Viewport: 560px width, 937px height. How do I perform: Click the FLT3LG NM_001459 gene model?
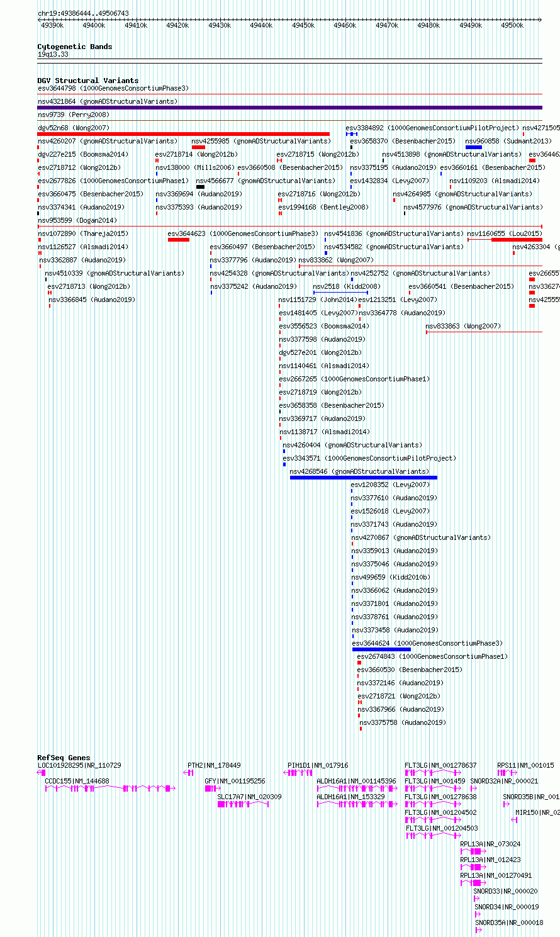[433, 788]
